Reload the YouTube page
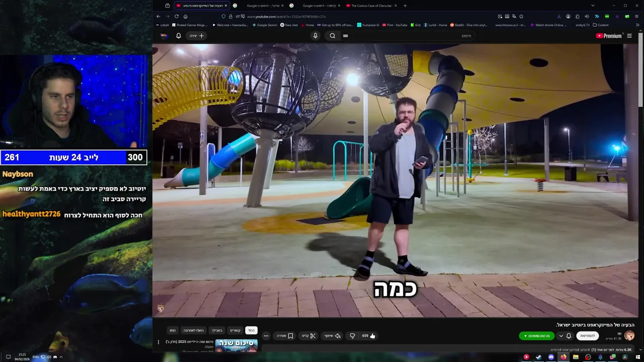The image size is (644, 362). click(x=177, y=16)
